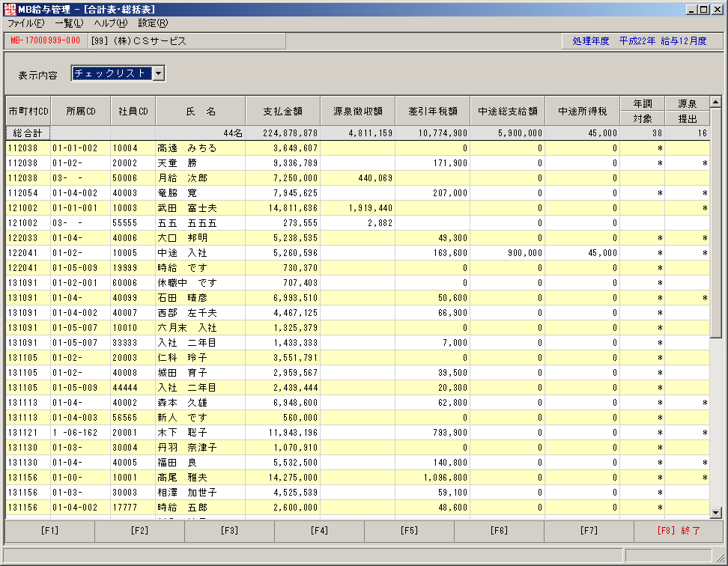The height and width of the screenshot is (566, 728).
Task: Click payment amount 14,811,636
Action: click(x=293, y=208)
